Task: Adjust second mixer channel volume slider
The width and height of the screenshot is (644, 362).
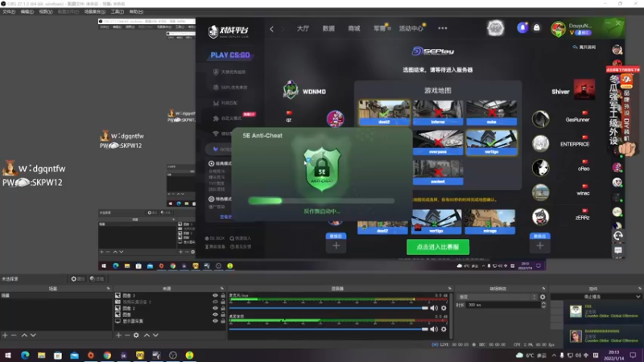Action: 328,329
